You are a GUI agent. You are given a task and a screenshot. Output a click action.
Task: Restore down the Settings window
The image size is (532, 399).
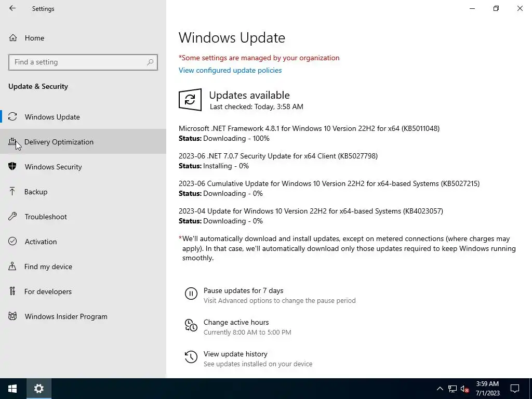point(496,8)
